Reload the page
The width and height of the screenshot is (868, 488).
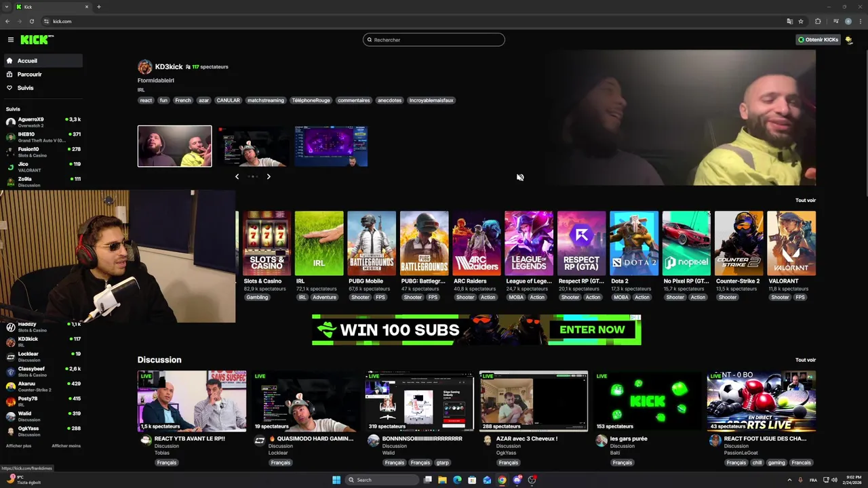(31, 21)
